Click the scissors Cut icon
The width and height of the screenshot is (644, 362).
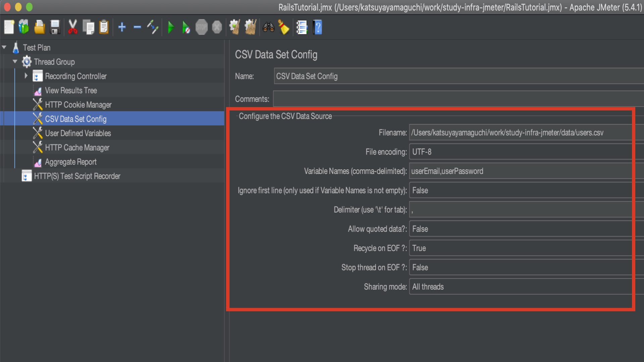[72, 27]
